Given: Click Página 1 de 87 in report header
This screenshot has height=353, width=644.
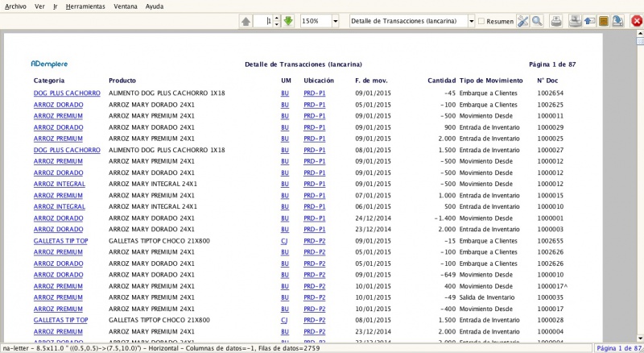Looking at the screenshot, I should click(552, 64).
